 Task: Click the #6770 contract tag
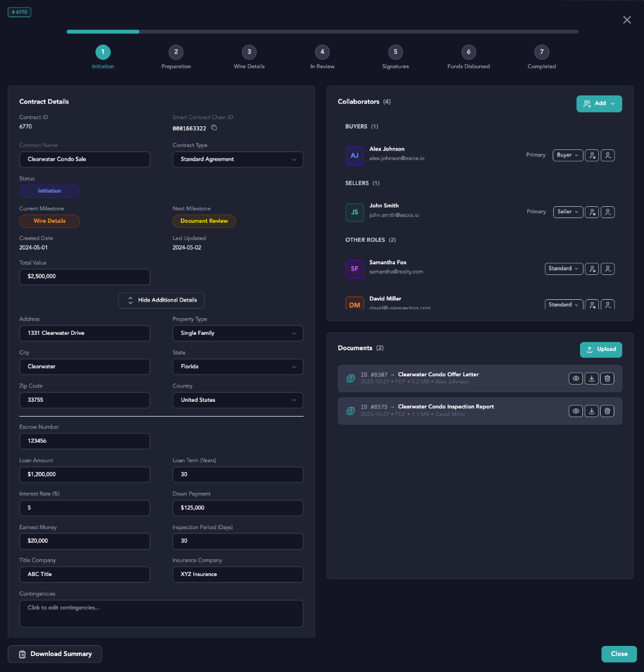20,12
